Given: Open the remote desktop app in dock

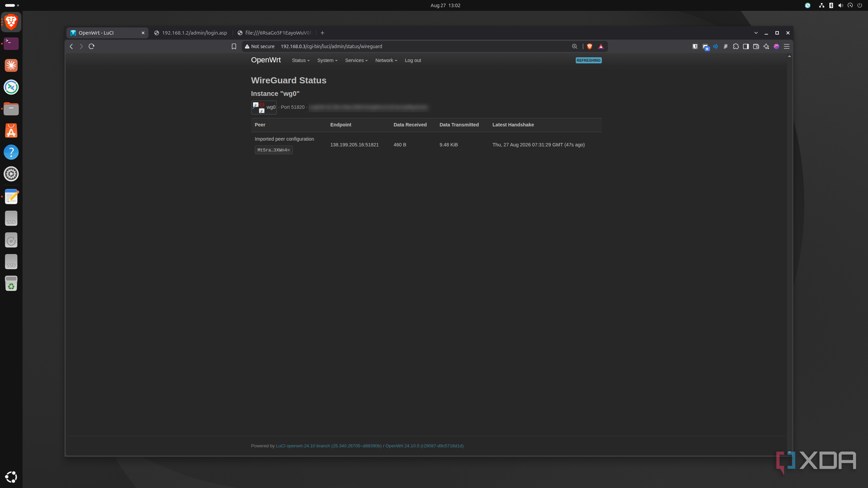Looking at the screenshot, I should (x=11, y=87).
